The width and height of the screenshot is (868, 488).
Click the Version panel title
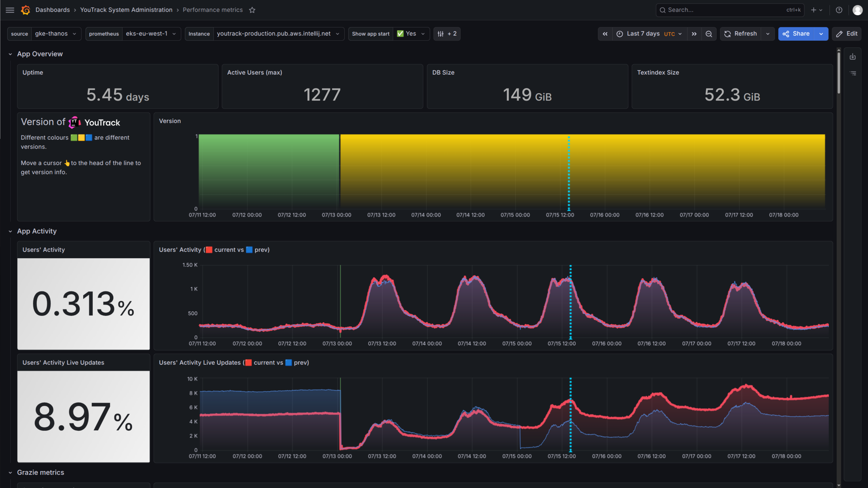tap(170, 121)
